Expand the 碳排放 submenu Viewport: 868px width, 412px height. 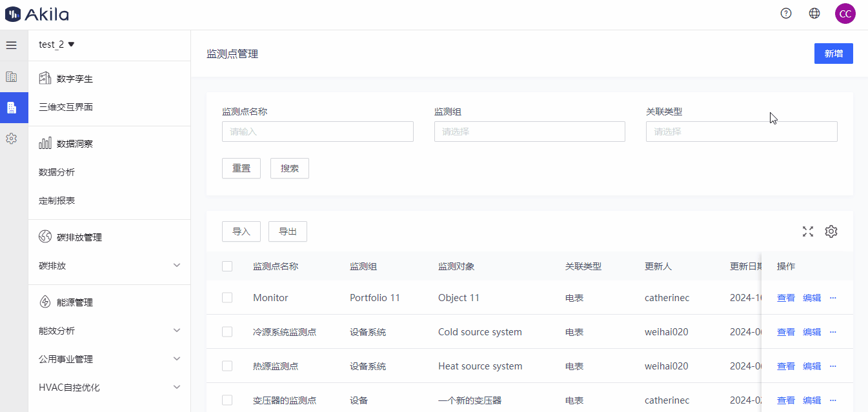pyautogui.click(x=109, y=266)
